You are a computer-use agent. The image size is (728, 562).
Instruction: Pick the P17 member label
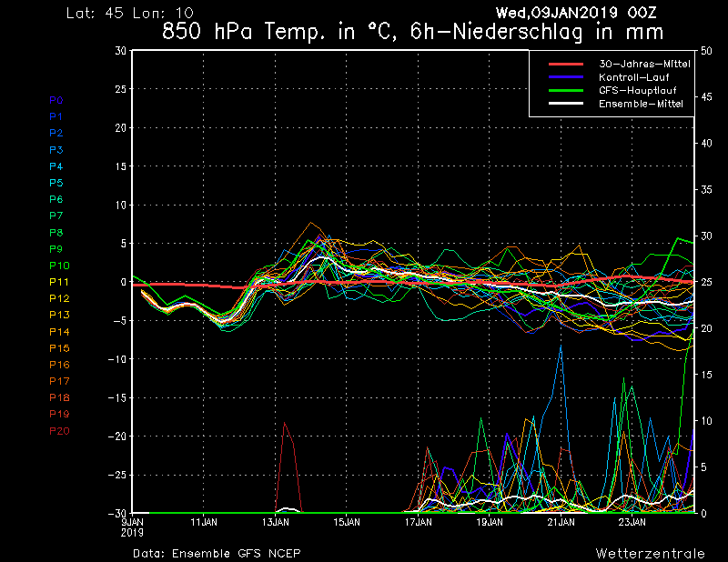tap(59, 381)
